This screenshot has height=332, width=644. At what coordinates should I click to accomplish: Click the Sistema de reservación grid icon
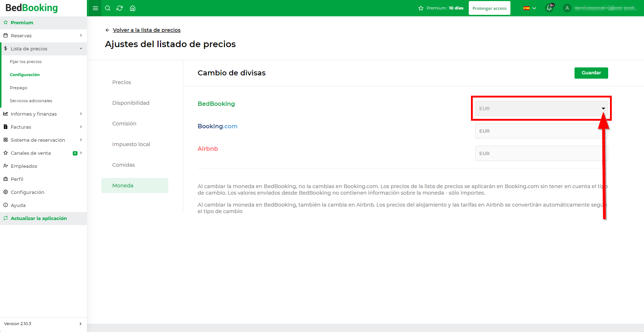pos(5,140)
